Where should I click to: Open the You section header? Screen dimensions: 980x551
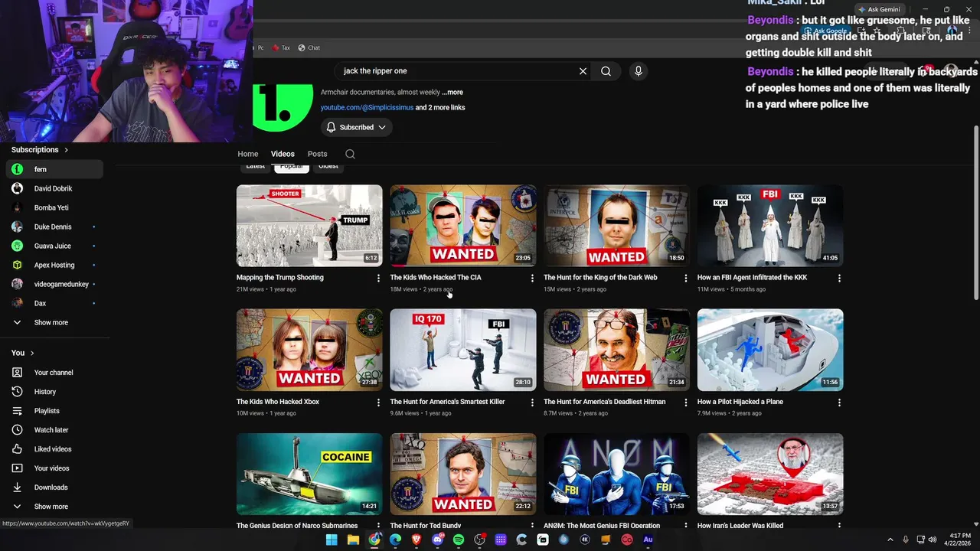coord(23,353)
